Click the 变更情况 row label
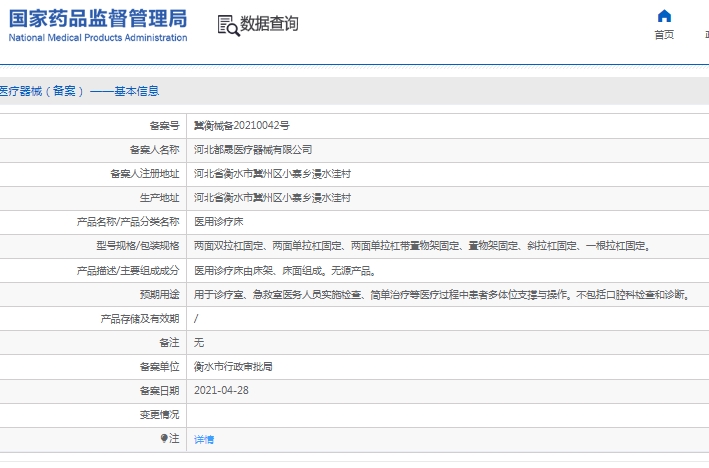709x468 pixels. (x=160, y=415)
